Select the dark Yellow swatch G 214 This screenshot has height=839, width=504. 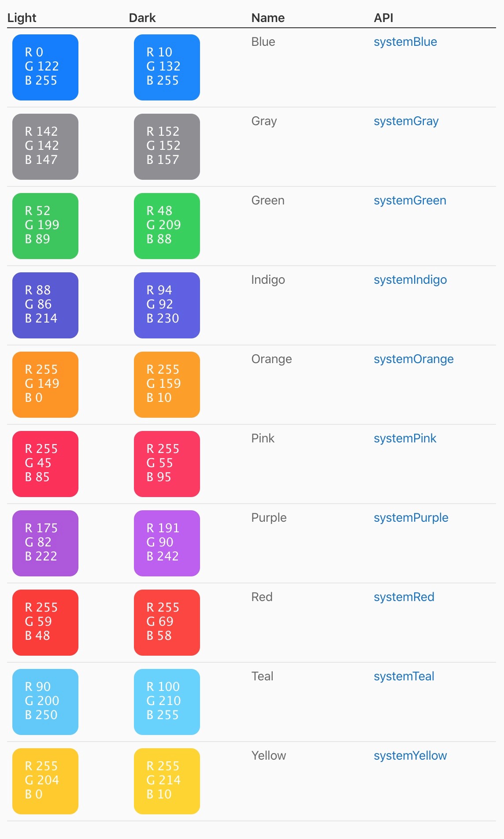167,781
